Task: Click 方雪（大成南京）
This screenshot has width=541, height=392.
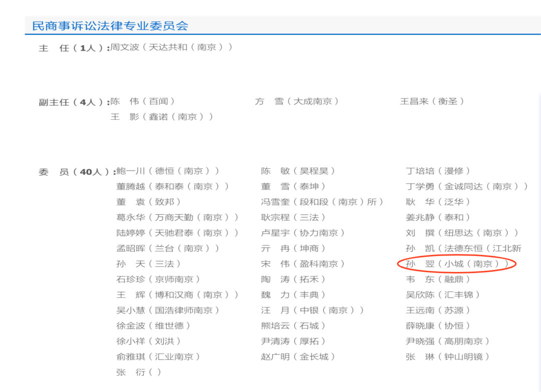Action: 297,101
